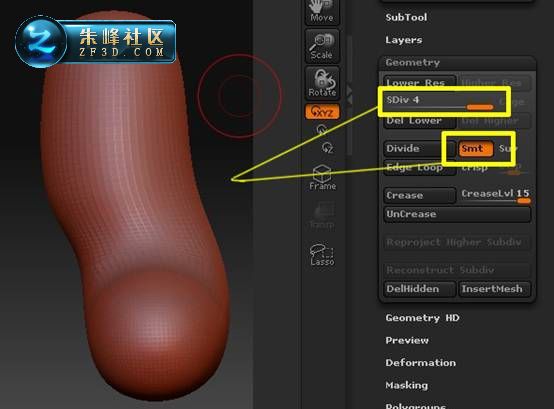Viewport: 554px width, 409px height.
Task: Expand the SubTool section
Action: click(x=406, y=17)
